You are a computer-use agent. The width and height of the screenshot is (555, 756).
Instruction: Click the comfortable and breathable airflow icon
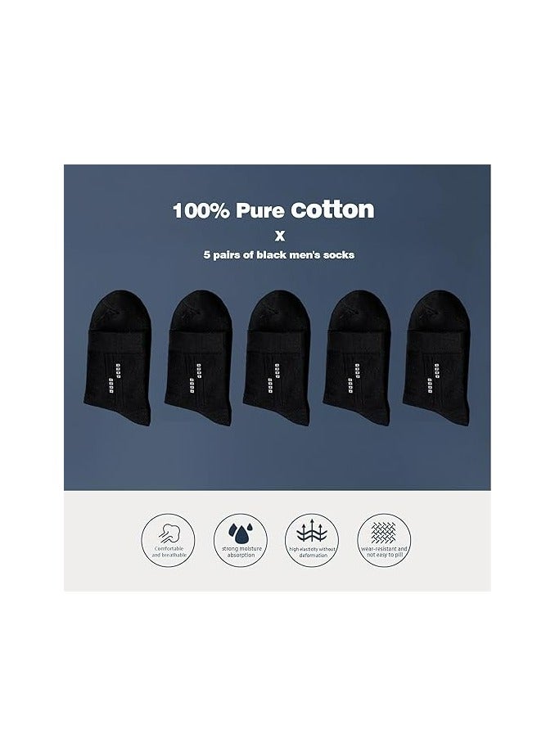click(169, 534)
